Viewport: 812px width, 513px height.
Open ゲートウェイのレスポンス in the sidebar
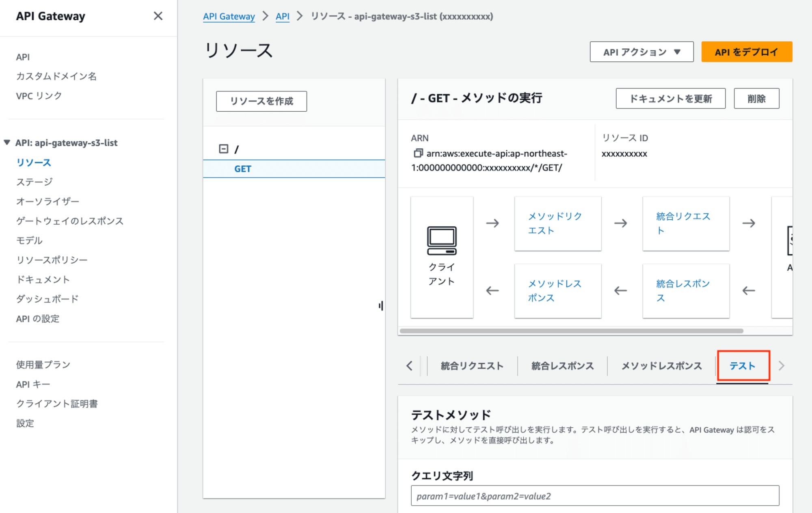tap(70, 221)
